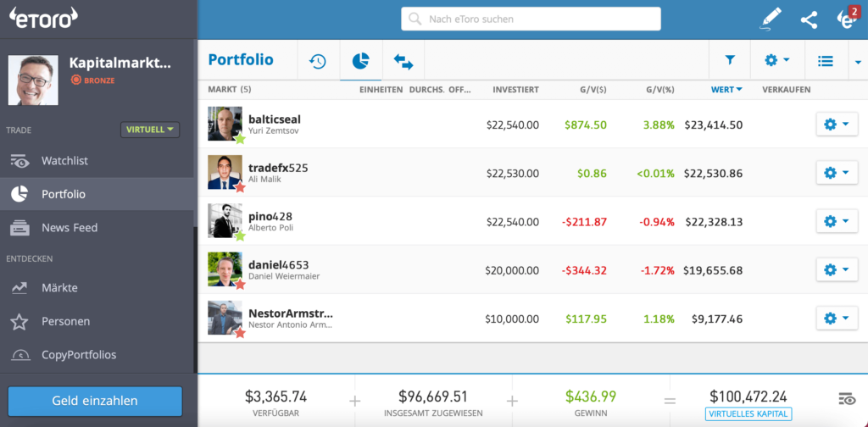Open the VIRTUELL account mode dropdown

[150, 130]
